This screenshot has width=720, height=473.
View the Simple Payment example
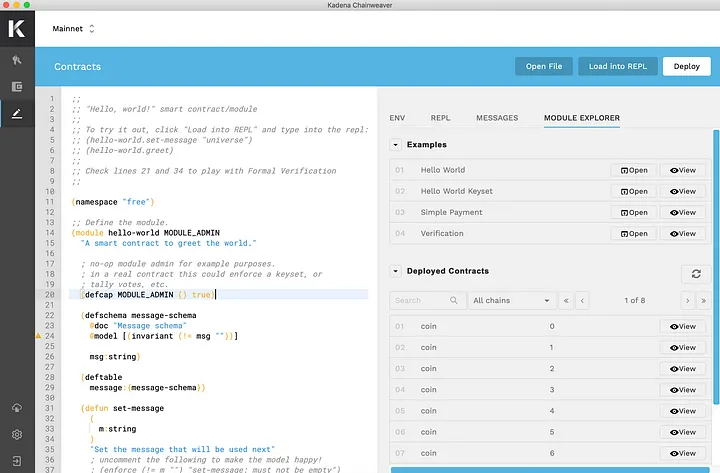[x=683, y=213]
